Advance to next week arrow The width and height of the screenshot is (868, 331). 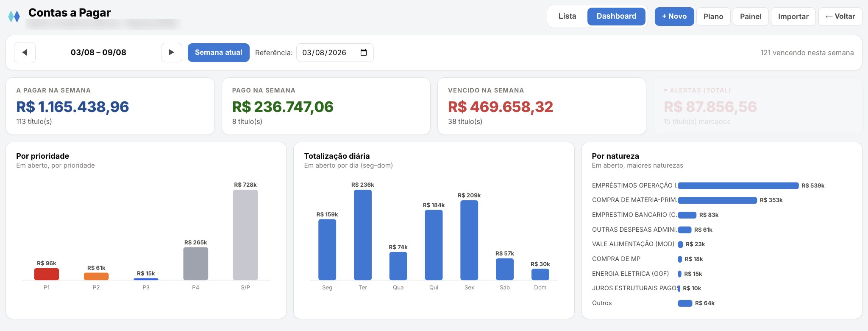(x=171, y=53)
